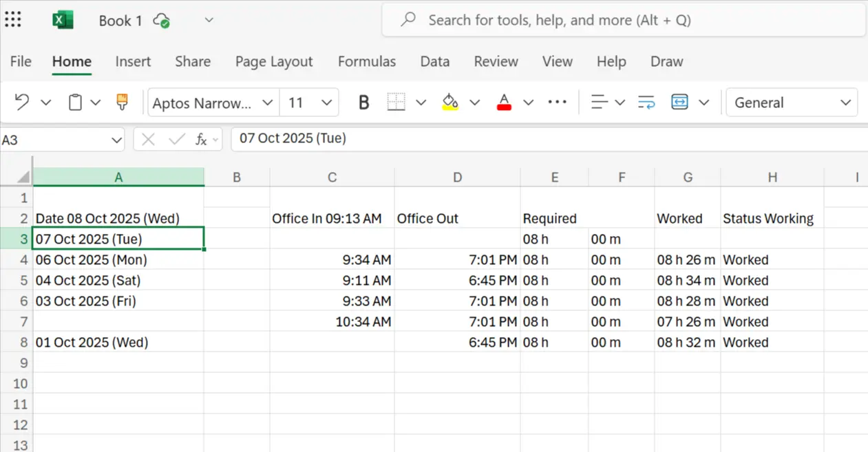The height and width of the screenshot is (452, 868).
Task: Switch to the Formulas tab
Action: pyautogui.click(x=366, y=61)
